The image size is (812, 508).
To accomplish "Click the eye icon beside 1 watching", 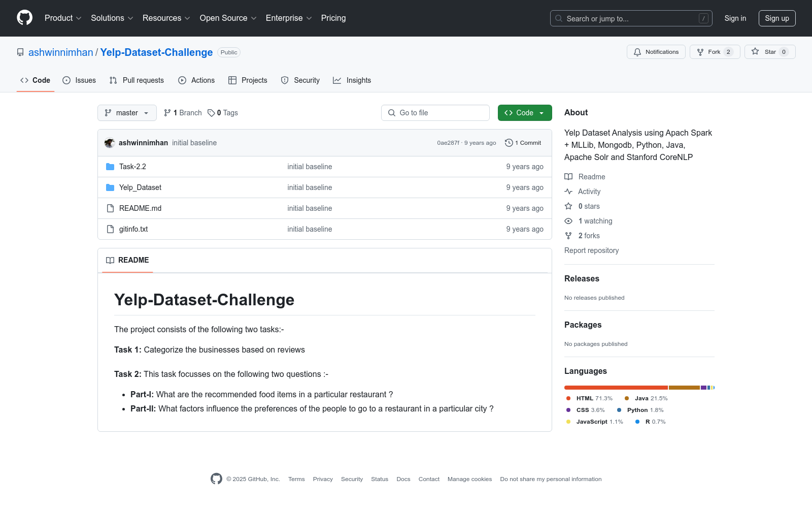I will pyautogui.click(x=568, y=221).
